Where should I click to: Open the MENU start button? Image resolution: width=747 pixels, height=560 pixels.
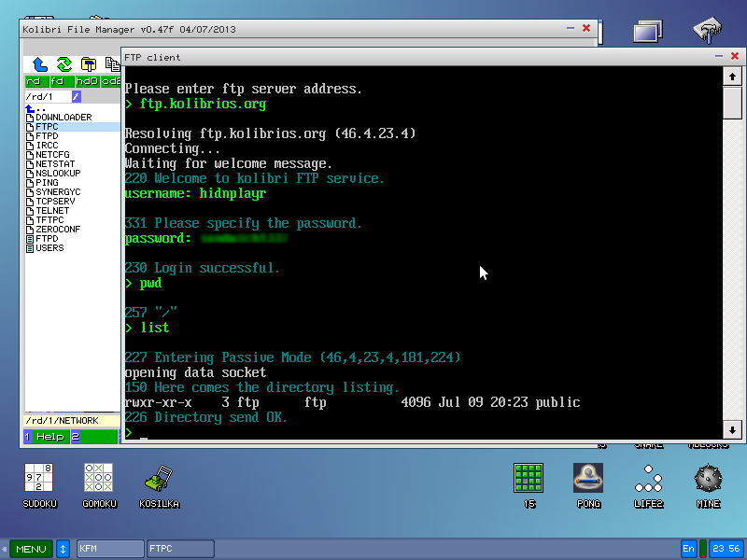pos(31,549)
